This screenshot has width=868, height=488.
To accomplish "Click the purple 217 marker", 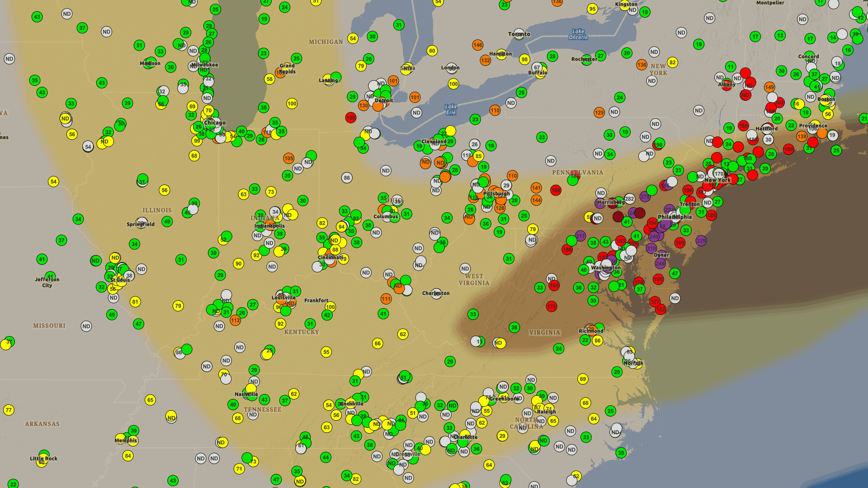I will pos(581,236).
